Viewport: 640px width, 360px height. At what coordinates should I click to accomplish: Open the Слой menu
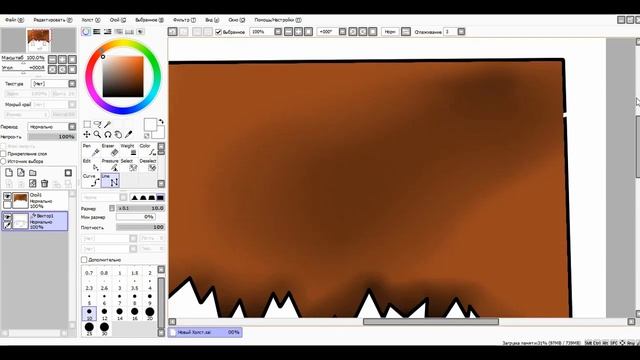click(x=118, y=20)
